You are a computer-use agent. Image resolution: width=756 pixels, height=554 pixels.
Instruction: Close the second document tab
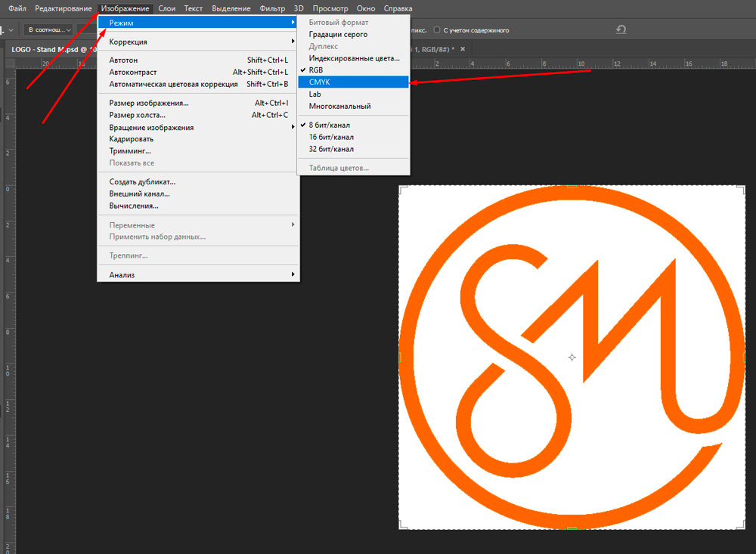(x=463, y=49)
